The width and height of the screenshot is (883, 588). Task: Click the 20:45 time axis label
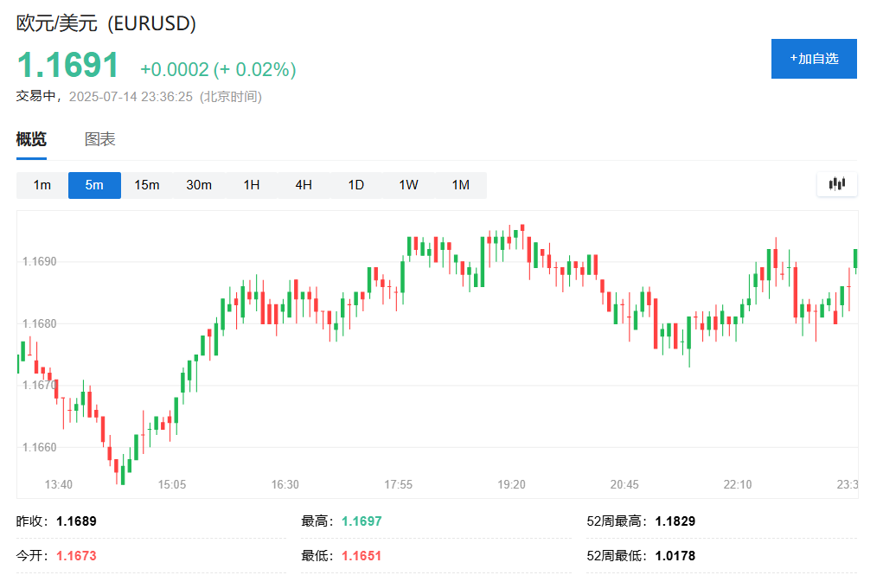tap(624, 484)
